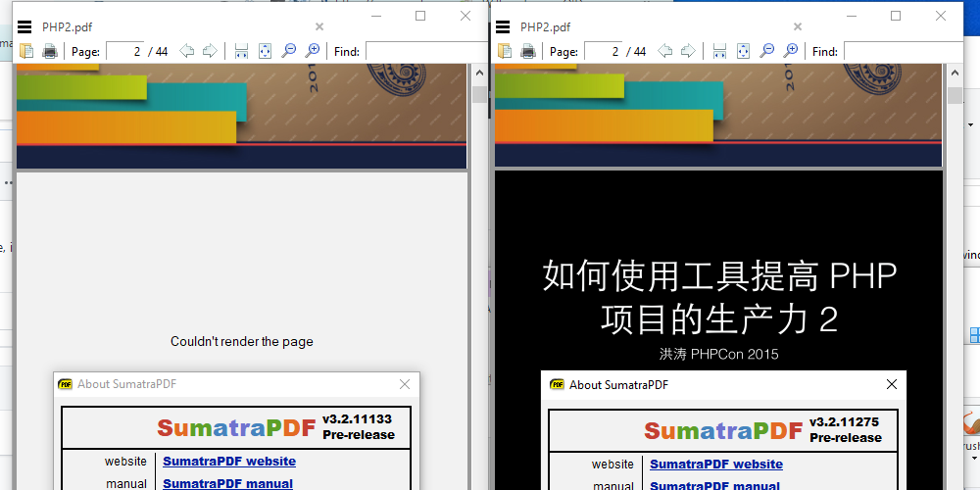This screenshot has width=980, height=490.
Task: Close the right About SumatraPDF dialog
Action: (892, 384)
